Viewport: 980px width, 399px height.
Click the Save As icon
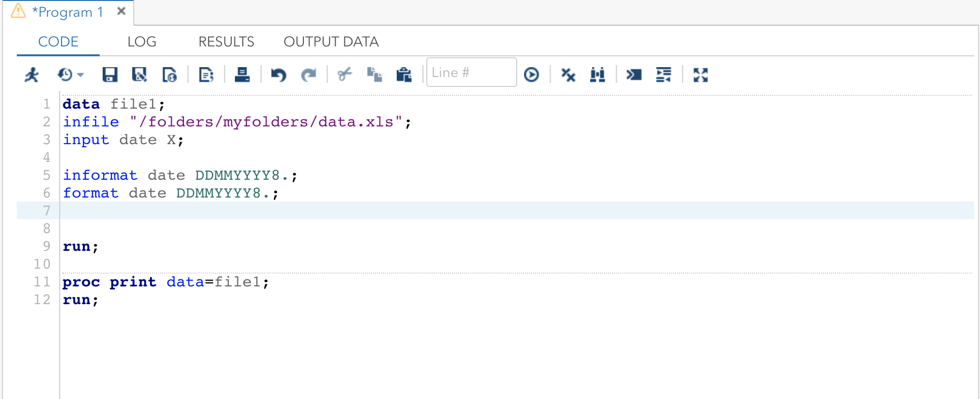(x=140, y=75)
